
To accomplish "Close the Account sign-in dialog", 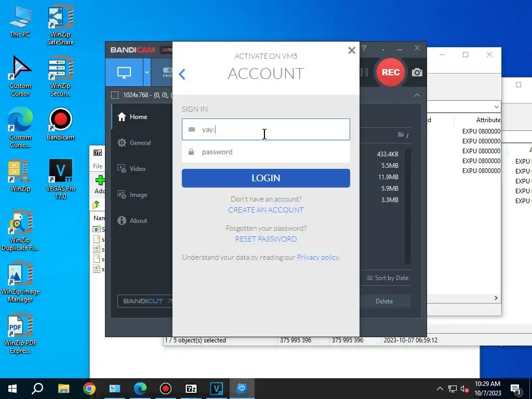I will [x=352, y=50].
